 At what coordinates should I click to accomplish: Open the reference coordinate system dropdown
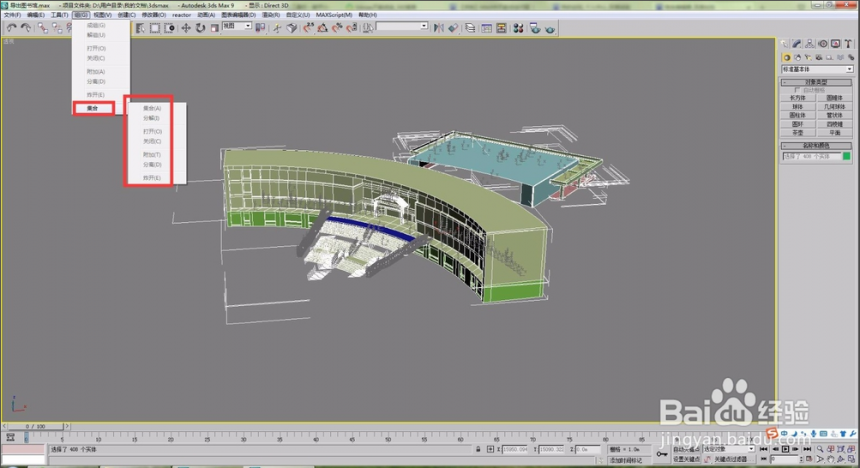click(236, 26)
